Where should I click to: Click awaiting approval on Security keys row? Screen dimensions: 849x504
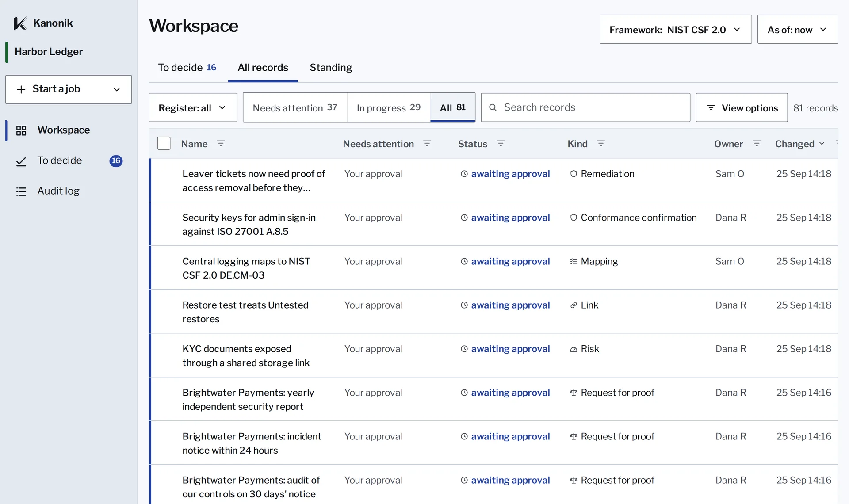pos(510,218)
